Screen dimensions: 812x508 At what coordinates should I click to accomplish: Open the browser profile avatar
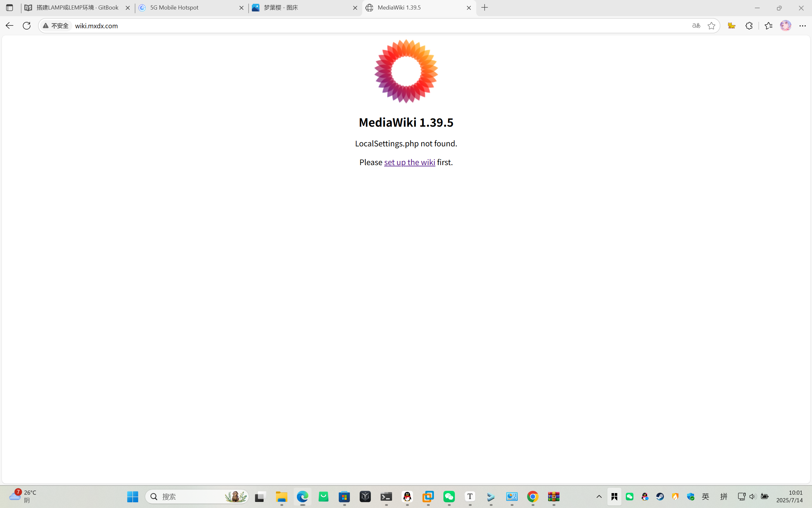click(785, 26)
